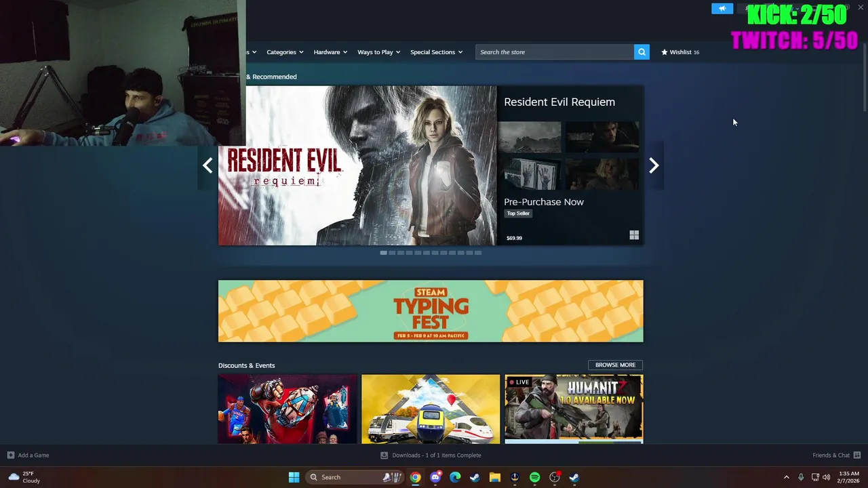Click the Discounts & Events heading

[x=246, y=365]
